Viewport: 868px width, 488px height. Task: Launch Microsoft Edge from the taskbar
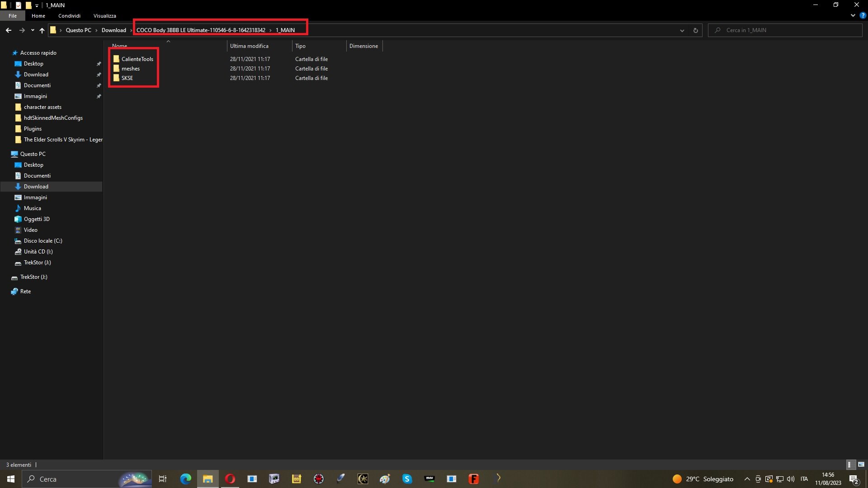pyautogui.click(x=185, y=479)
